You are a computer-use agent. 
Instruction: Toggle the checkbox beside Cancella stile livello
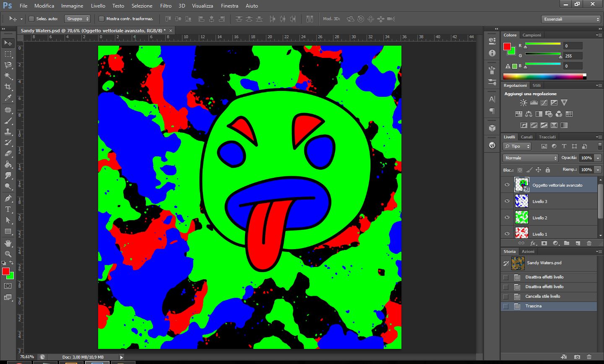pyautogui.click(x=506, y=296)
